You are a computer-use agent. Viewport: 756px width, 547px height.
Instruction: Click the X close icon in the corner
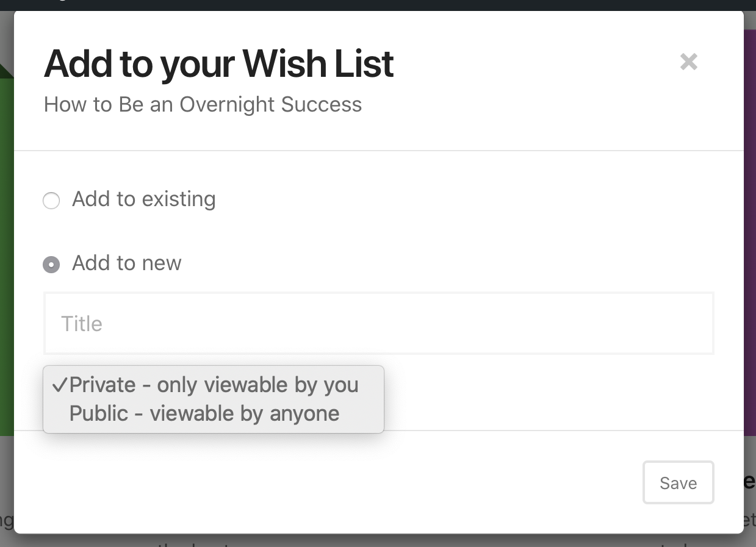(x=688, y=62)
